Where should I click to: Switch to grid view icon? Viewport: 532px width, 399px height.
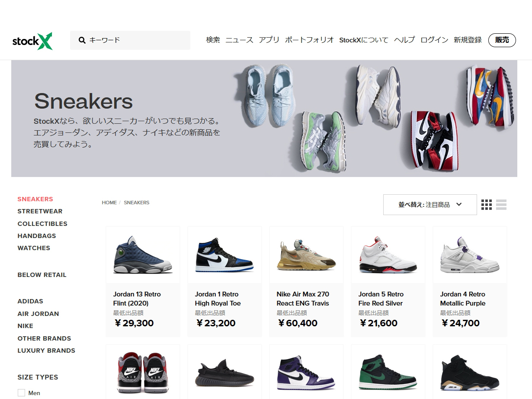[487, 205]
